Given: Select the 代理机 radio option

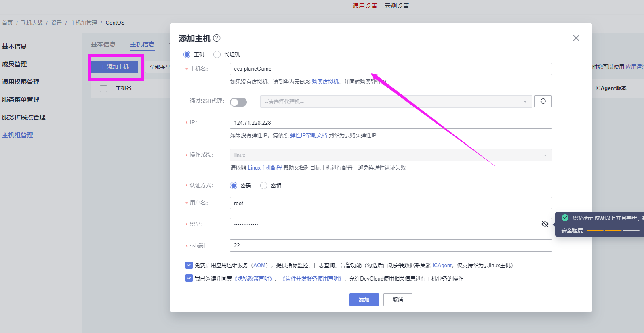Looking at the screenshot, I should [x=217, y=54].
